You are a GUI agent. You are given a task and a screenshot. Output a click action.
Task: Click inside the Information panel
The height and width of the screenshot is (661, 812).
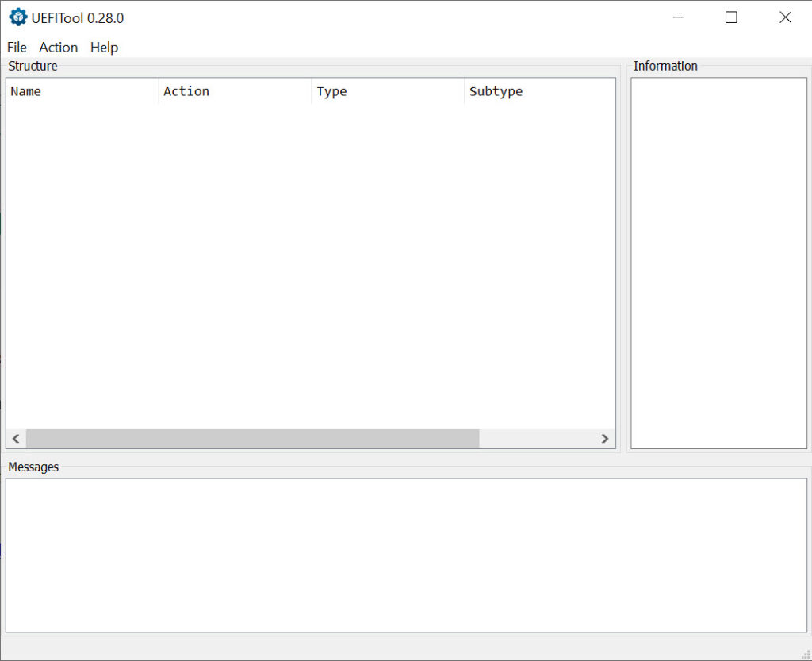click(718, 263)
